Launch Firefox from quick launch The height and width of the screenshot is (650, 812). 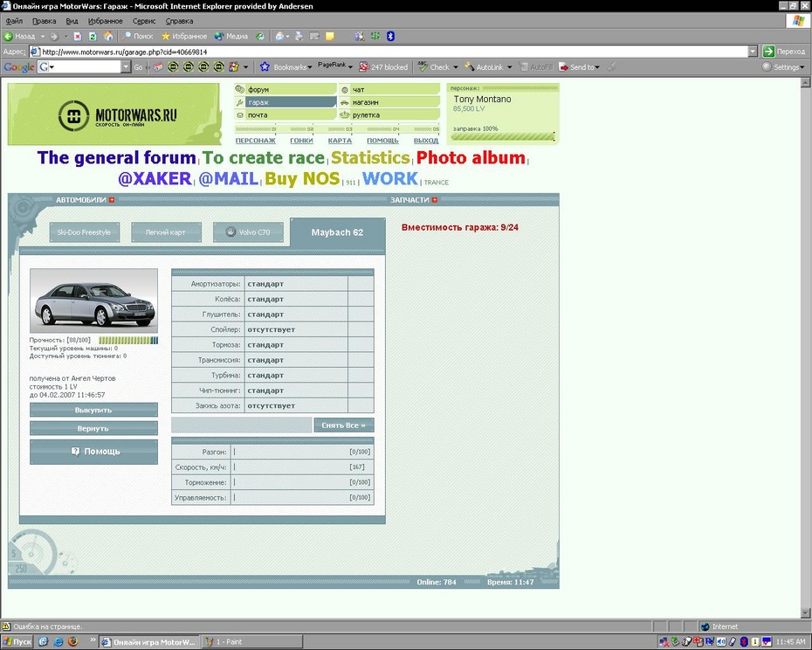73,642
